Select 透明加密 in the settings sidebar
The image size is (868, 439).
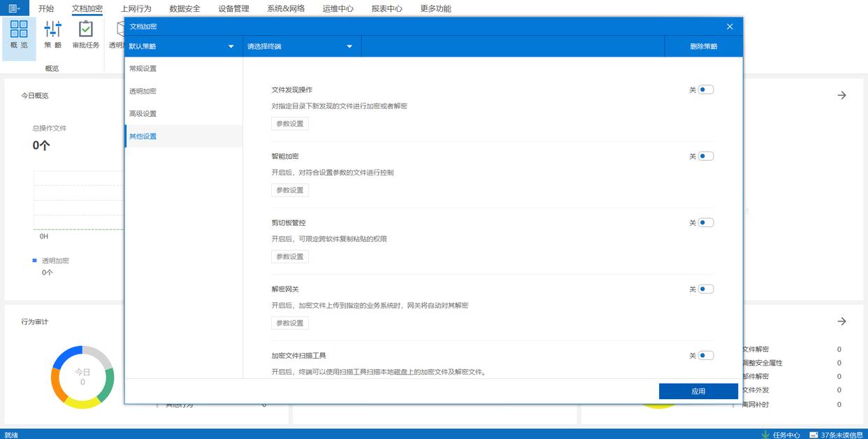click(x=143, y=91)
